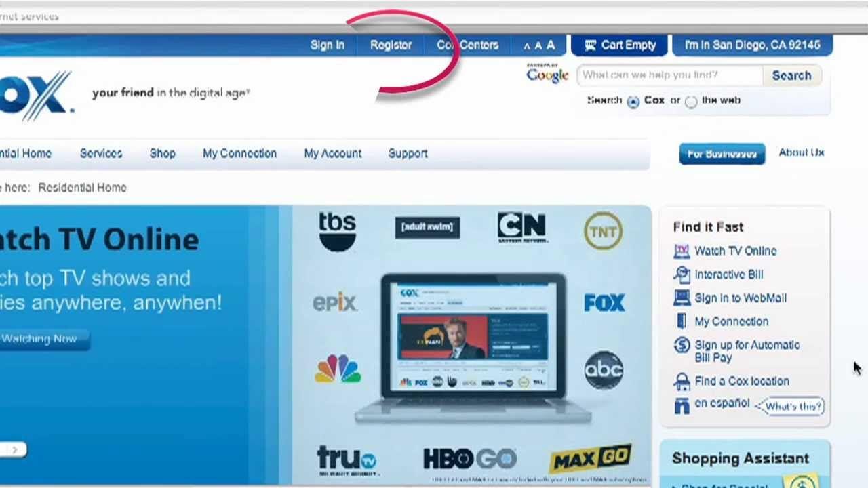Click the Watch TV Online icon
Screen dimensions: 868x488
point(682,251)
